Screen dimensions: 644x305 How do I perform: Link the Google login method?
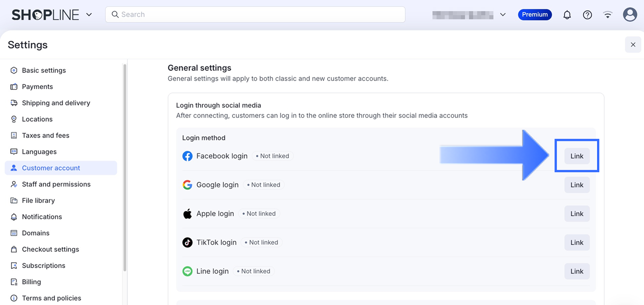577,185
